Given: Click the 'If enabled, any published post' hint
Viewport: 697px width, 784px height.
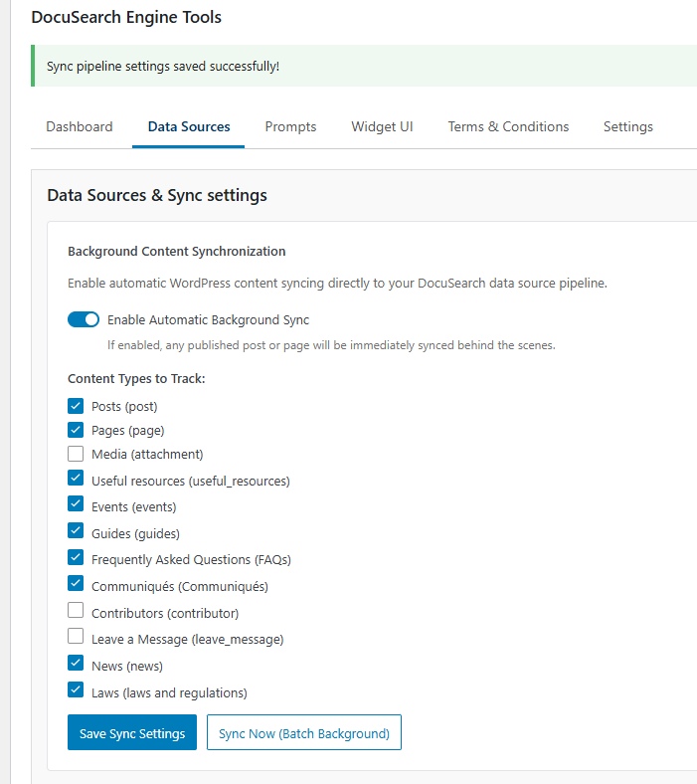Looking at the screenshot, I should 331,345.
